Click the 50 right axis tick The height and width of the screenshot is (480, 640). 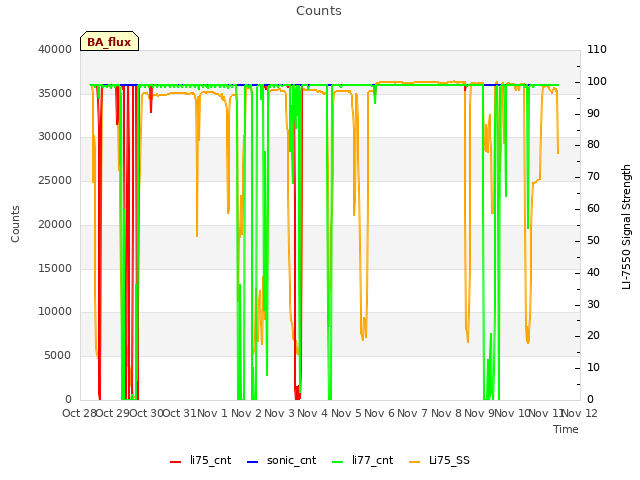click(593, 240)
